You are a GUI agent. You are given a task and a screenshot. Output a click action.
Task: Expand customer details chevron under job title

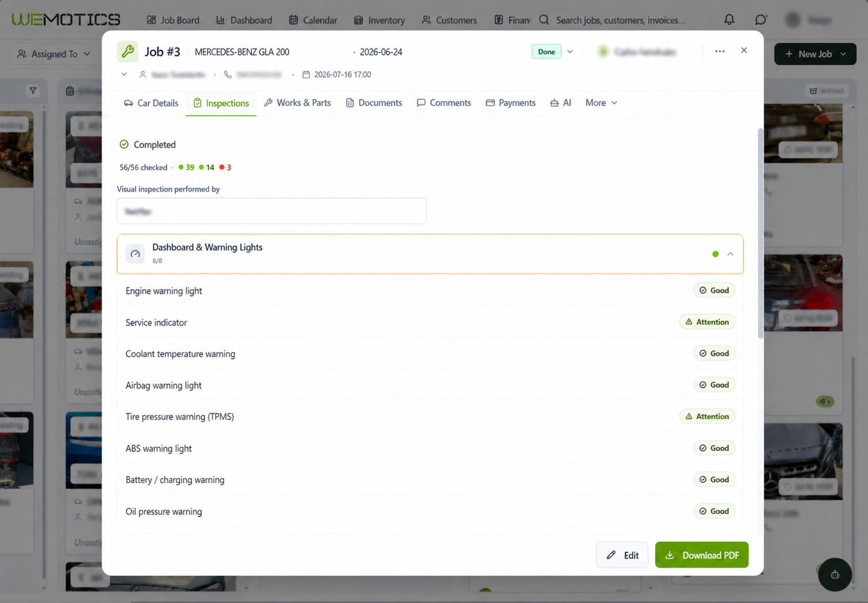124,74
